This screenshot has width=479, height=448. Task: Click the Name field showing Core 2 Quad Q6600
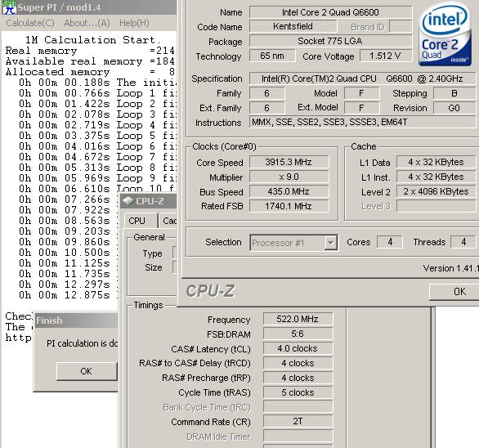click(330, 12)
